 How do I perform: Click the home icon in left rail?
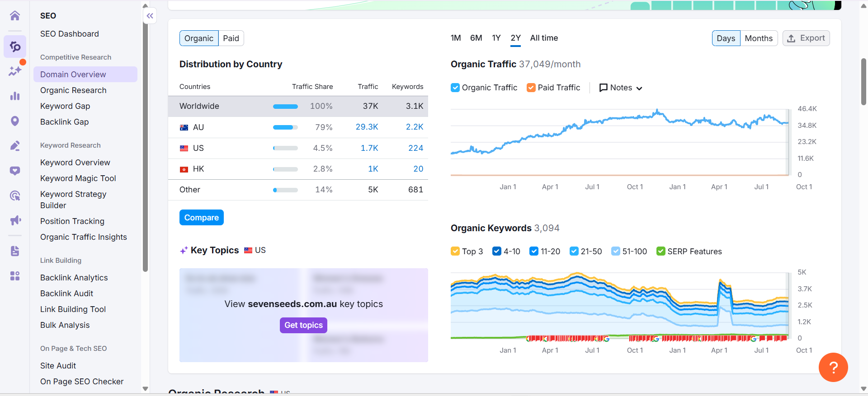click(x=15, y=16)
